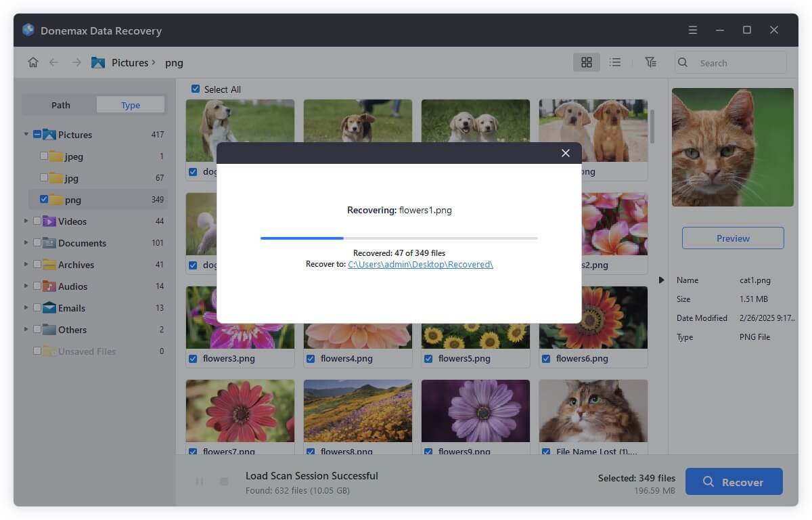Click the home icon in the toolbar
The height and width of the screenshot is (520, 812).
32,62
